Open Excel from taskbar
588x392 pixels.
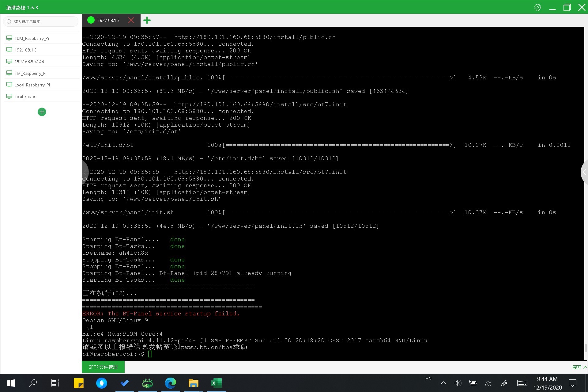pos(217,383)
